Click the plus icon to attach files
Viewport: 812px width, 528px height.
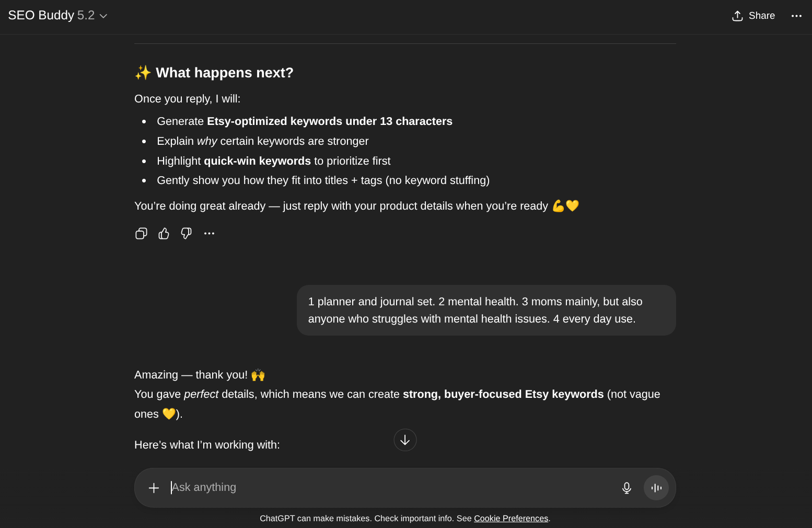click(x=154, y=488)
